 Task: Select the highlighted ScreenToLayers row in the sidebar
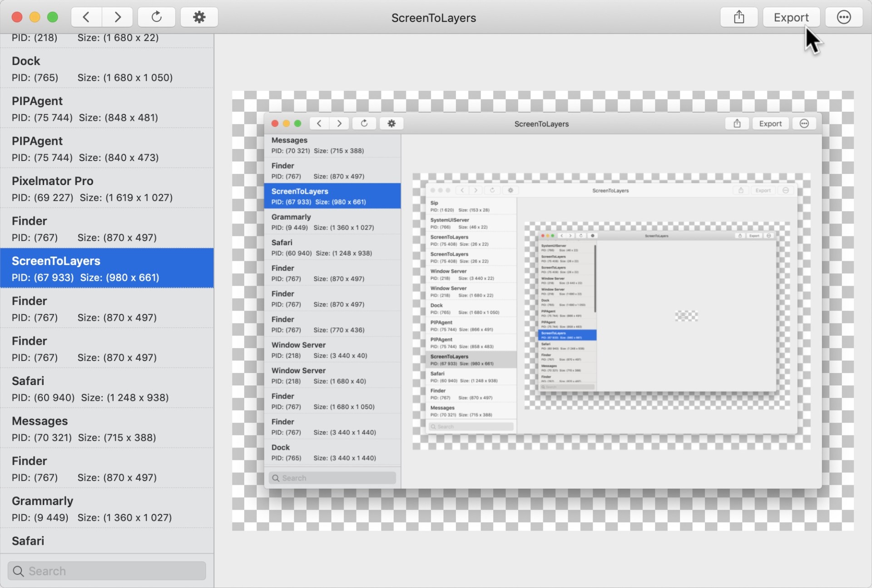click(107, 268)
